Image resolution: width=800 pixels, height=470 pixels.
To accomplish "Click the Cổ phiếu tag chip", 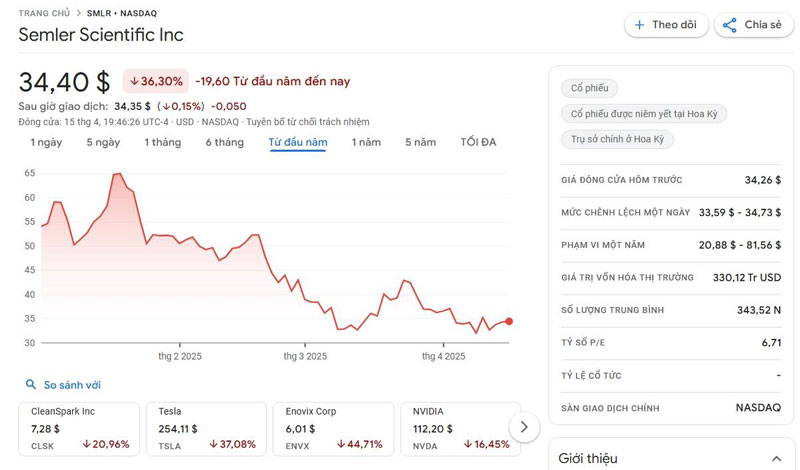I will [589, 88].
